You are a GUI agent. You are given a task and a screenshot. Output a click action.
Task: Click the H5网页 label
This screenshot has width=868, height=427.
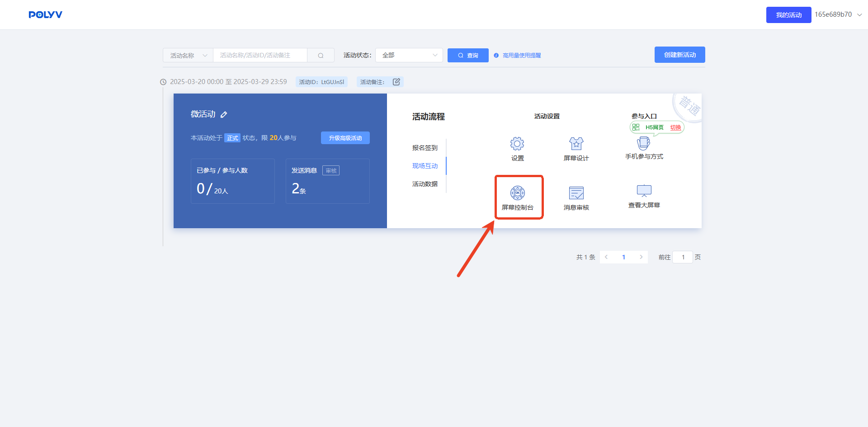pos(654,127)
